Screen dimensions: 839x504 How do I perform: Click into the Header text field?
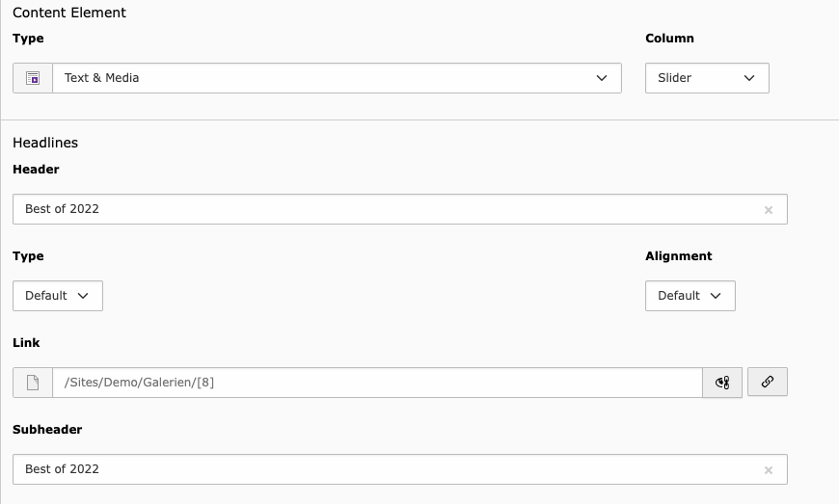[x=386, y=209]
